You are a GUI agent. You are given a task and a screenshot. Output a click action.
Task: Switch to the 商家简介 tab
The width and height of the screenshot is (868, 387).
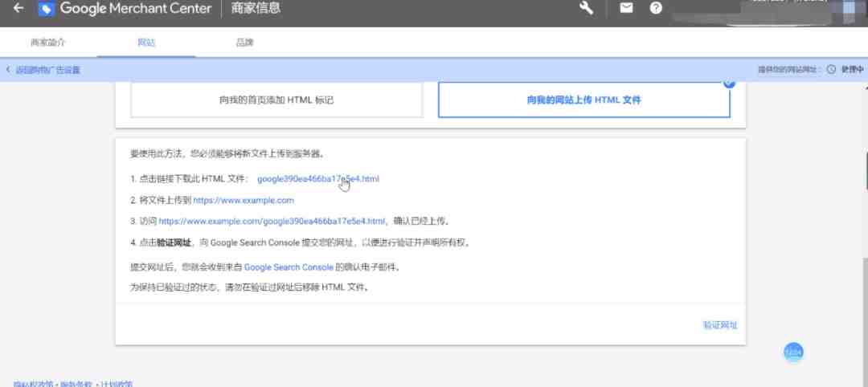(x=48, y=43)
